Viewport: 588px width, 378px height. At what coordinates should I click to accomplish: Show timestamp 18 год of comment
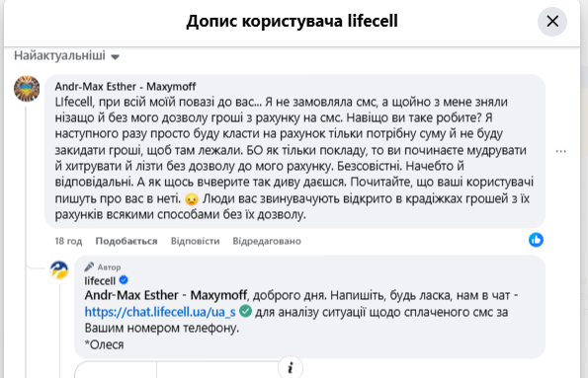pos(68,241)
